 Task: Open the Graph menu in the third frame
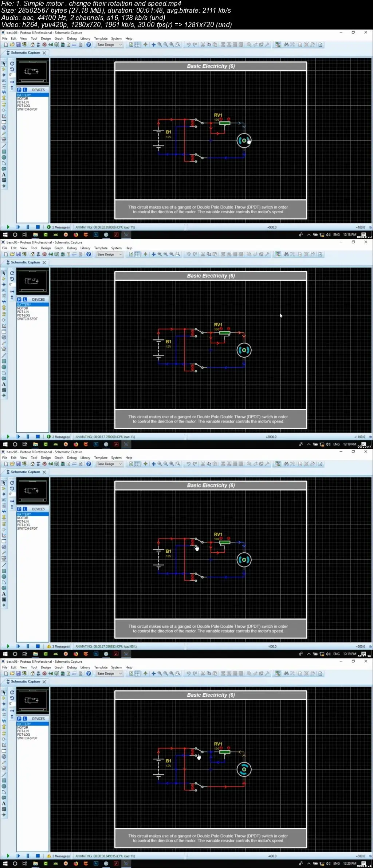(59, 458)
